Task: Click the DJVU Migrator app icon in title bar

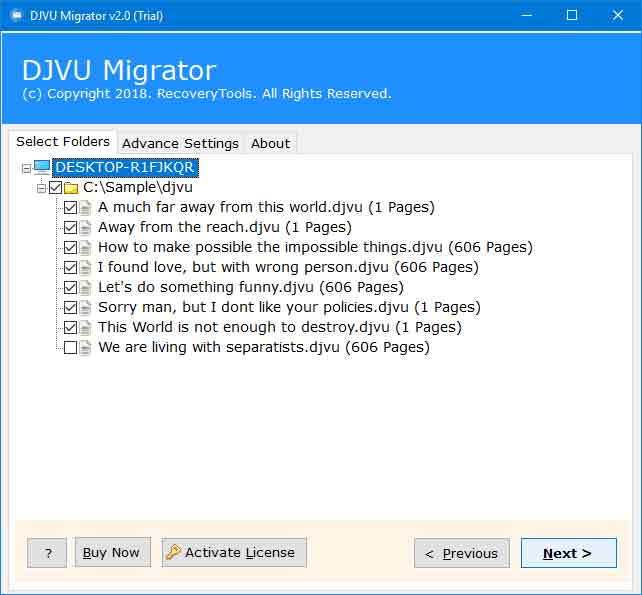Action: click(15, 15)
